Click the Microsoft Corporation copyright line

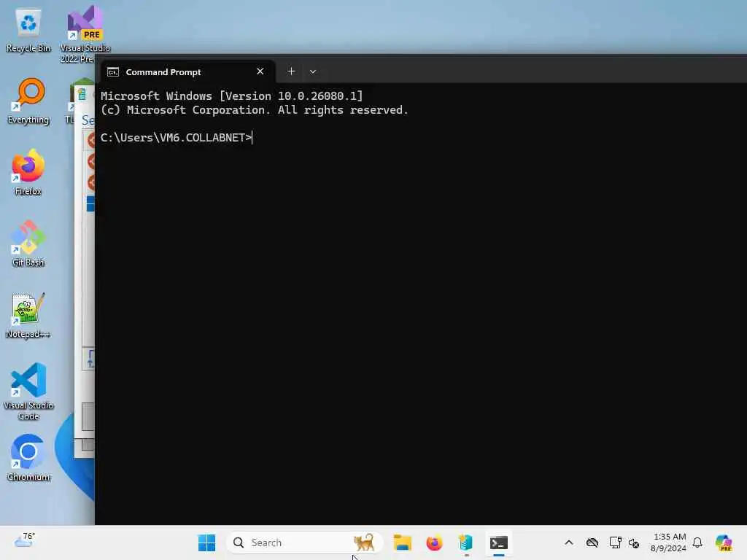[255, 110]
